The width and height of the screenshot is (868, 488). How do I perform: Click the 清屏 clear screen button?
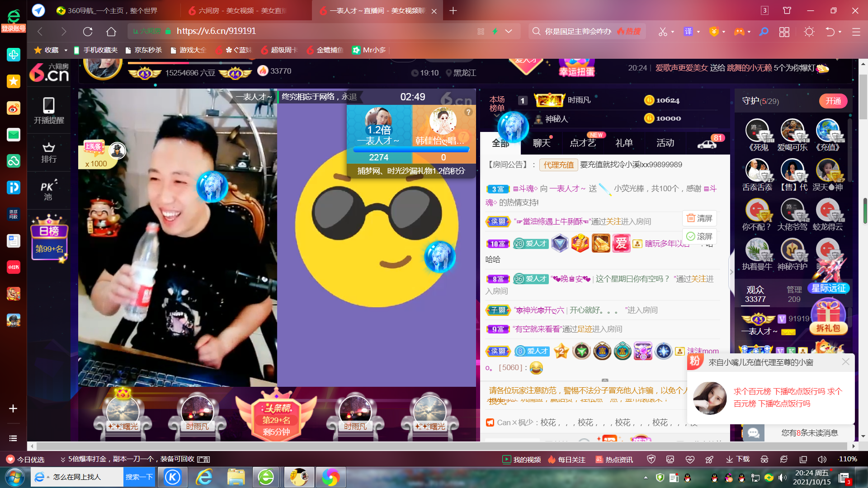700,218
